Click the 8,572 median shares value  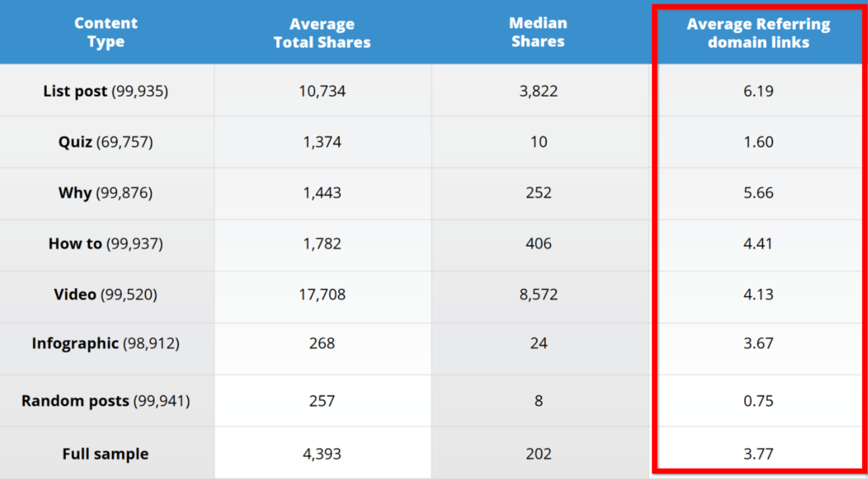click(x=538, y=294)
